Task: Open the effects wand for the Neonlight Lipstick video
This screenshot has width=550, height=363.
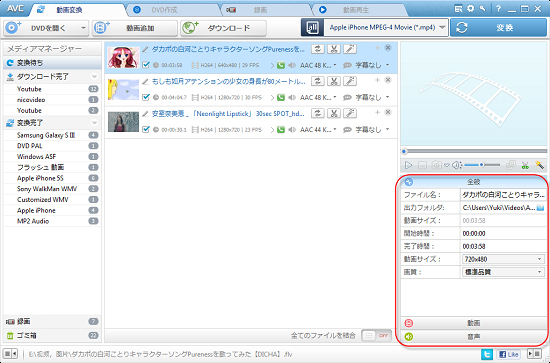Action: click(x=350, y=113)
